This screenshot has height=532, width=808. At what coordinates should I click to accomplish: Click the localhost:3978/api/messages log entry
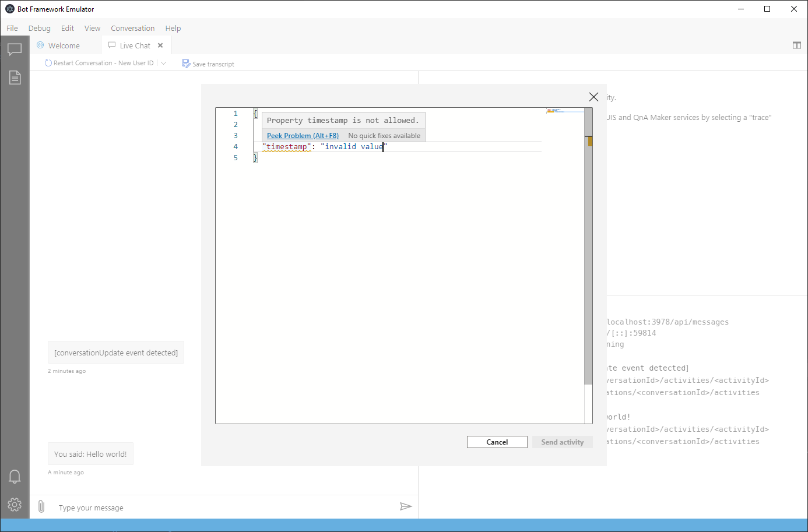[x=668, y=322]
